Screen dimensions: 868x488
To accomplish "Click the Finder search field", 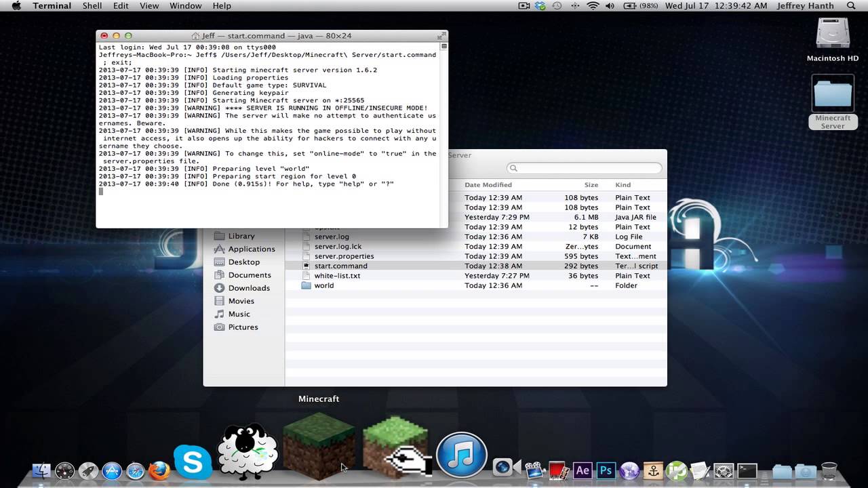I will (585, 168).
